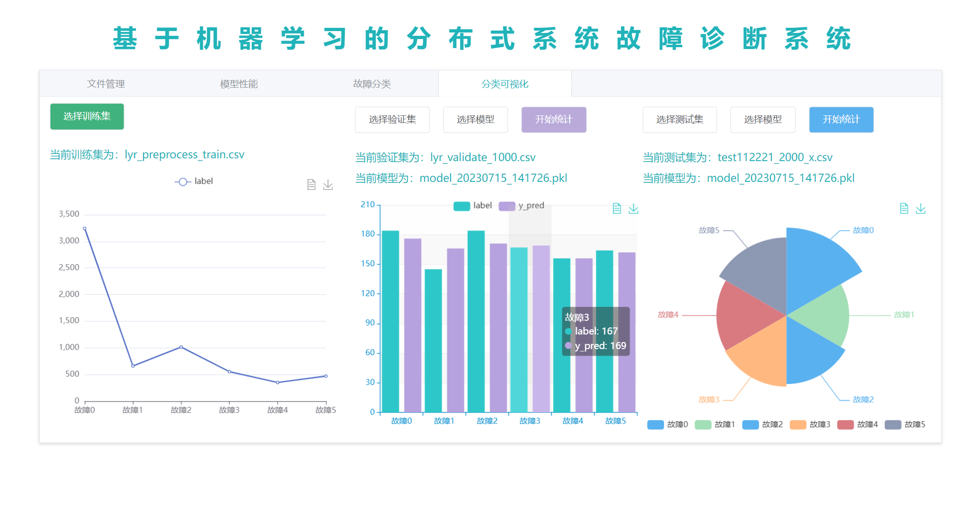Click text 当前训练集为: lyr_preprocess_train.csv
The height and width of the screenshot is (530, 980).
(147, 155)
